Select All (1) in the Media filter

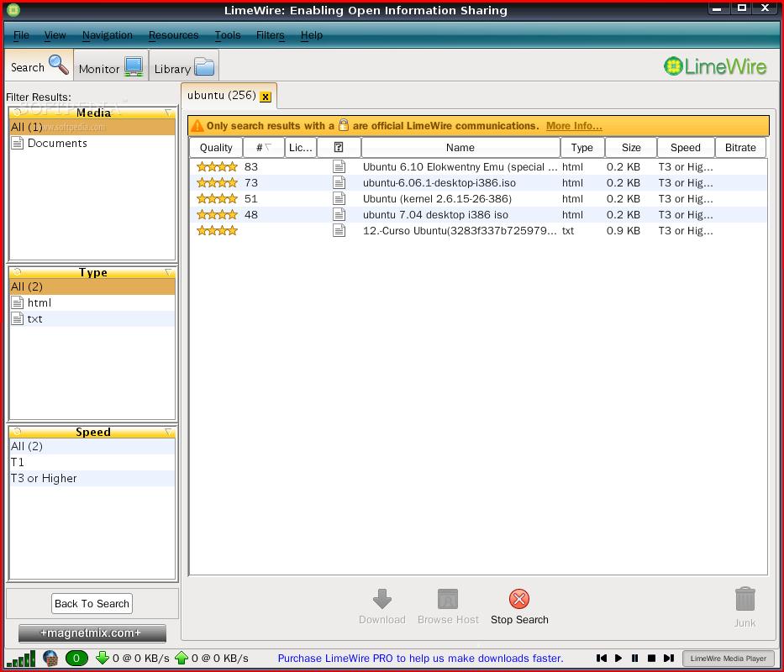pyautogui.click(x=92, y=127)
